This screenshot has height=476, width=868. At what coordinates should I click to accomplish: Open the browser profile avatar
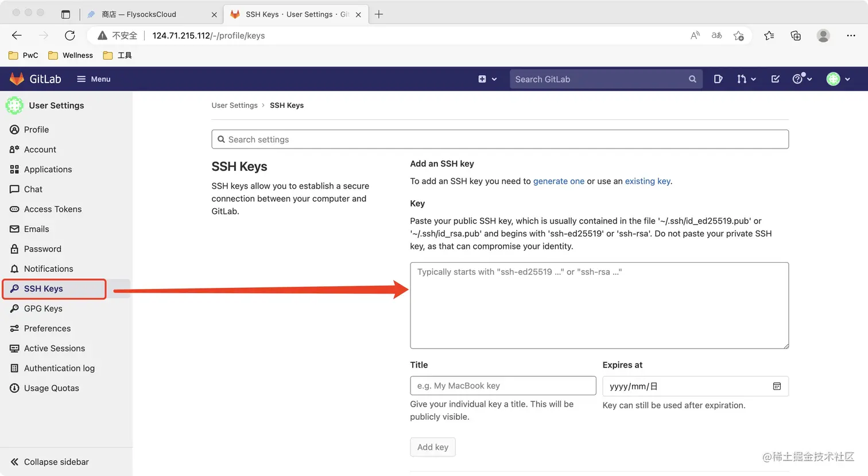tap(823, 36)
